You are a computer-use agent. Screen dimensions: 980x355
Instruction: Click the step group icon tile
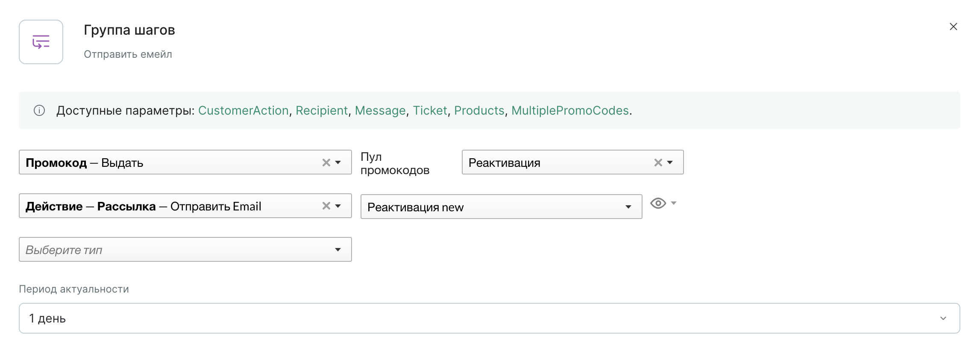pos(41,42)
